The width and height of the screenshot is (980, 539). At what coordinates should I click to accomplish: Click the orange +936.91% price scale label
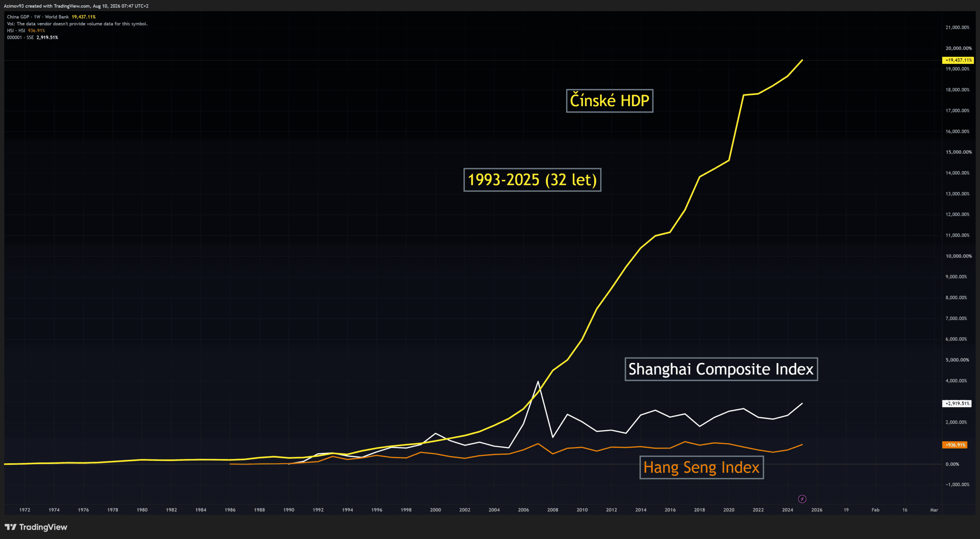coord(955,445)
